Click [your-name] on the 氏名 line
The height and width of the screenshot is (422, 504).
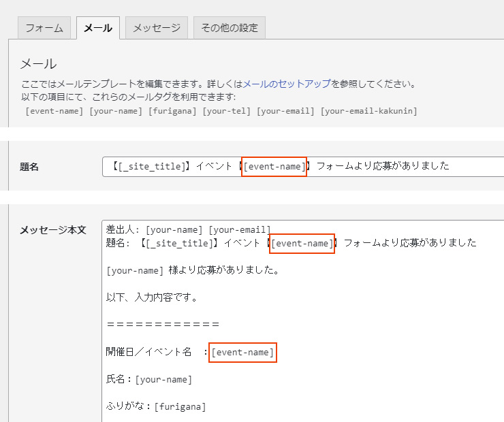(163, 379)
